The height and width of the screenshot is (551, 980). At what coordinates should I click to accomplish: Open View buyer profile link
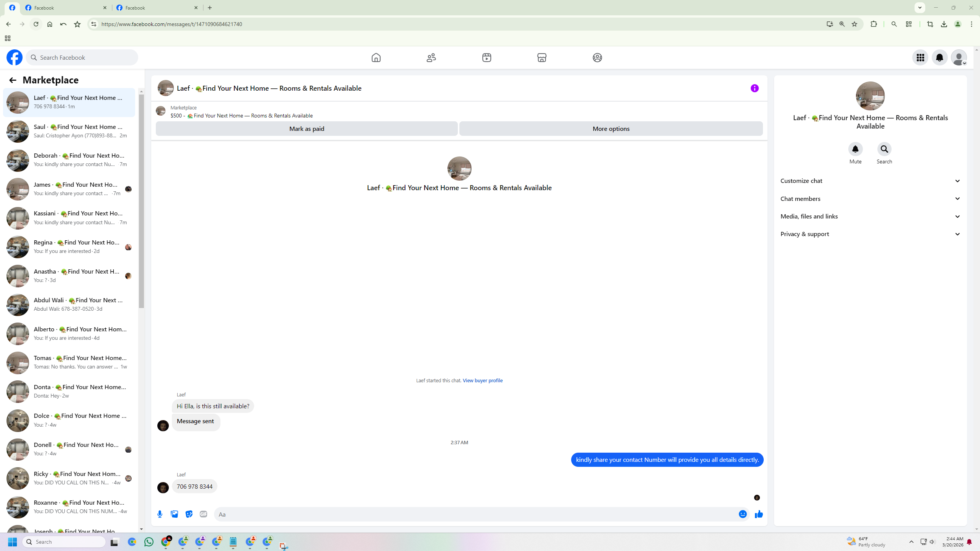482,380
